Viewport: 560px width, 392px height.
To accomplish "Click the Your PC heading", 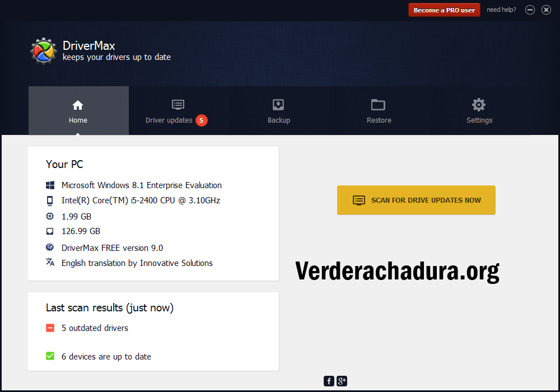I will [64, 164].
